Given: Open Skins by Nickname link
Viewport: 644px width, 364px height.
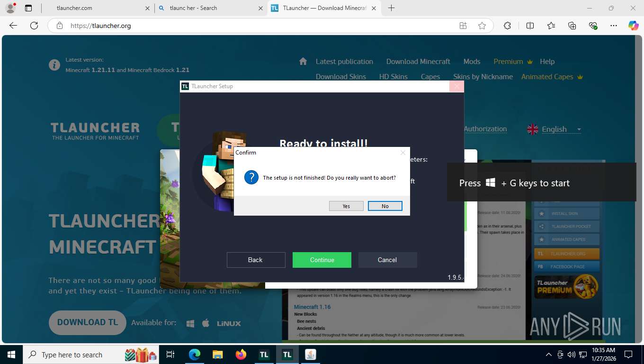Looking at the screenshot, I should 483,77.
